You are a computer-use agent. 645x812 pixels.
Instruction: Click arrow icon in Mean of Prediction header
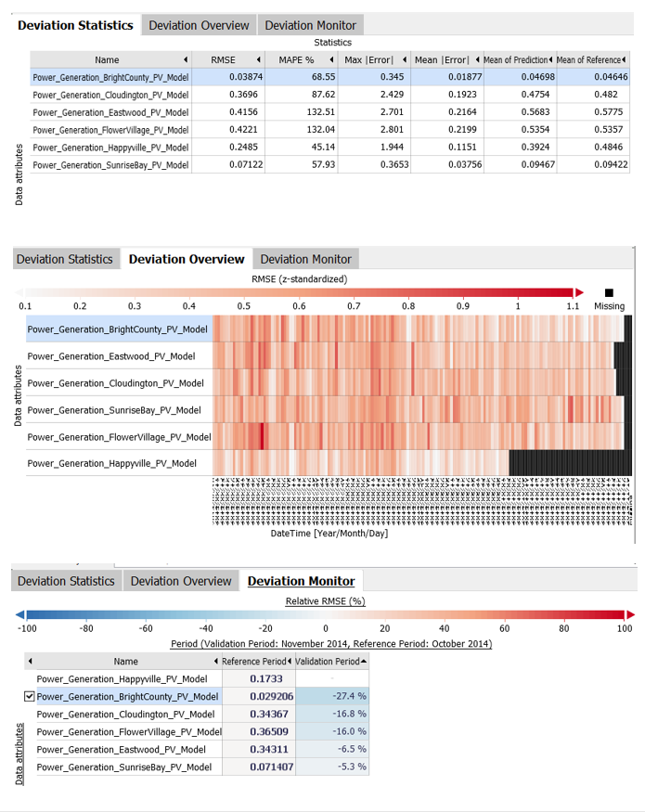(549, 60)
